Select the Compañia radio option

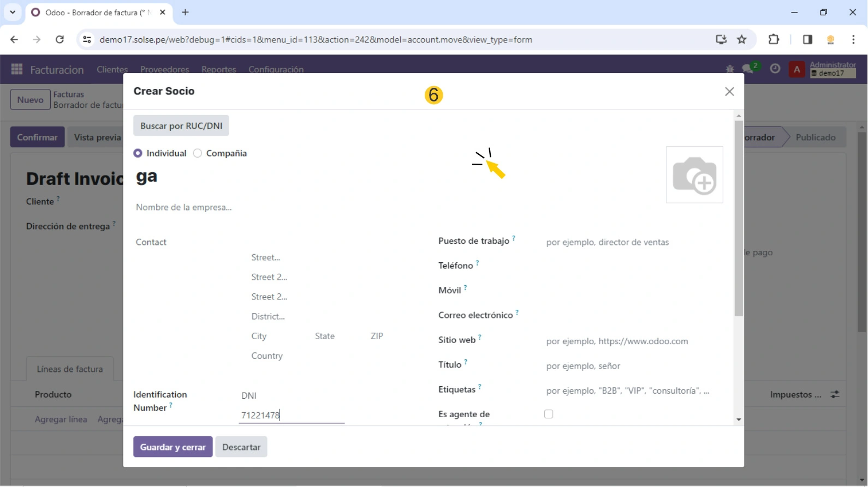click(x=198, y=153)
